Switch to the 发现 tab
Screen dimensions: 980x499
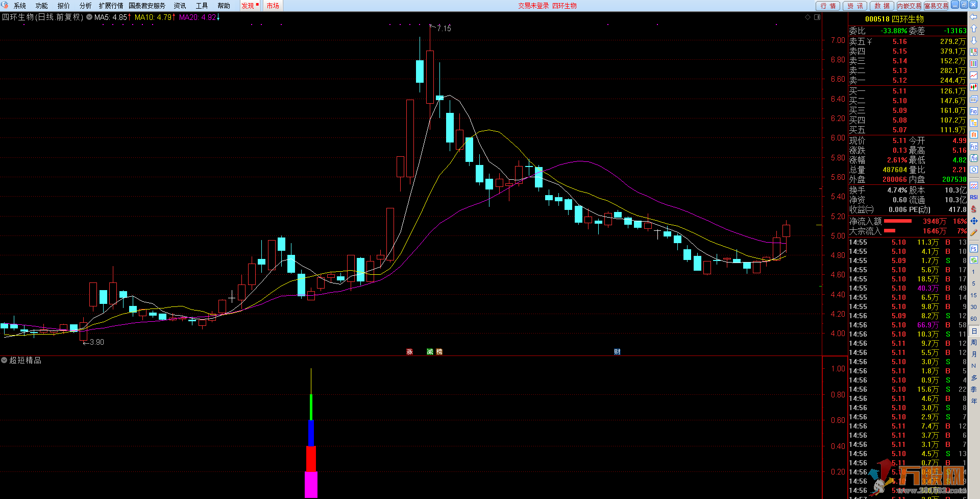250,6
